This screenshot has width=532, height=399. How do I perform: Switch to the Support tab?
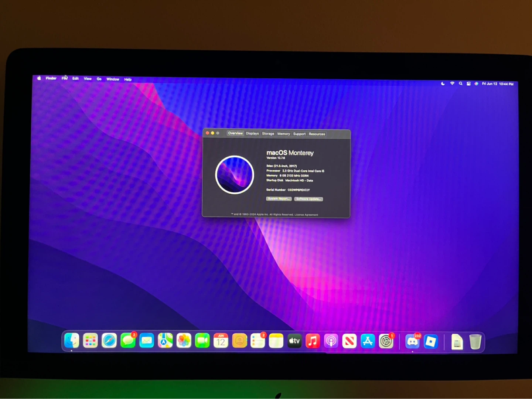pos(299,134)
